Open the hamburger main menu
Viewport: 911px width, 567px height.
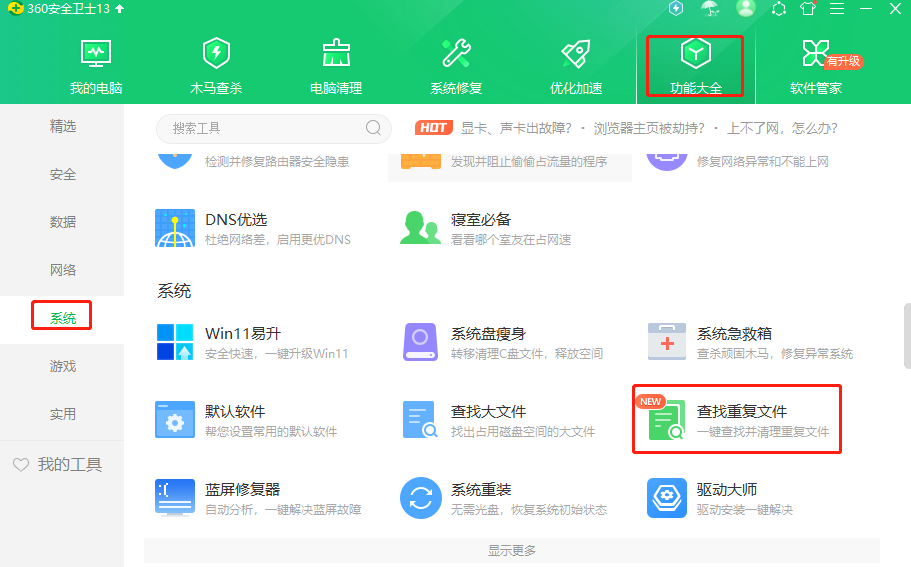tap(837, 9)
